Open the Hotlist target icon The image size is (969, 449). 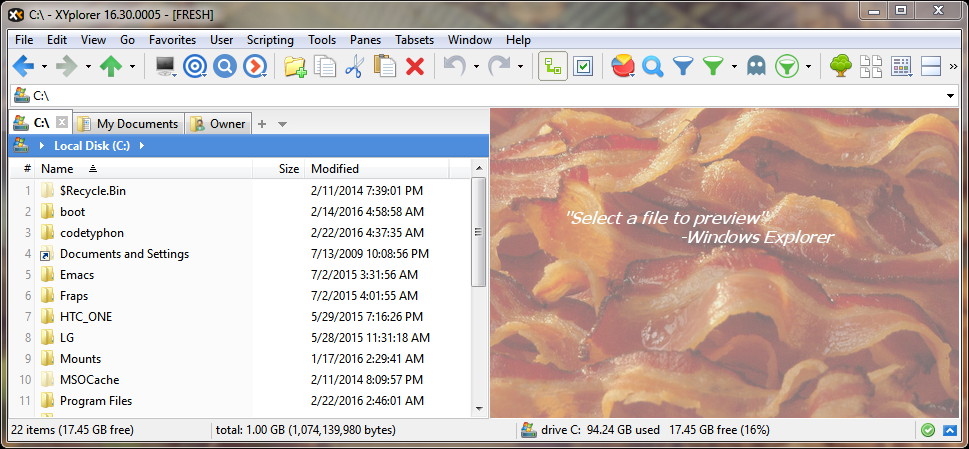tap(195, 66)
